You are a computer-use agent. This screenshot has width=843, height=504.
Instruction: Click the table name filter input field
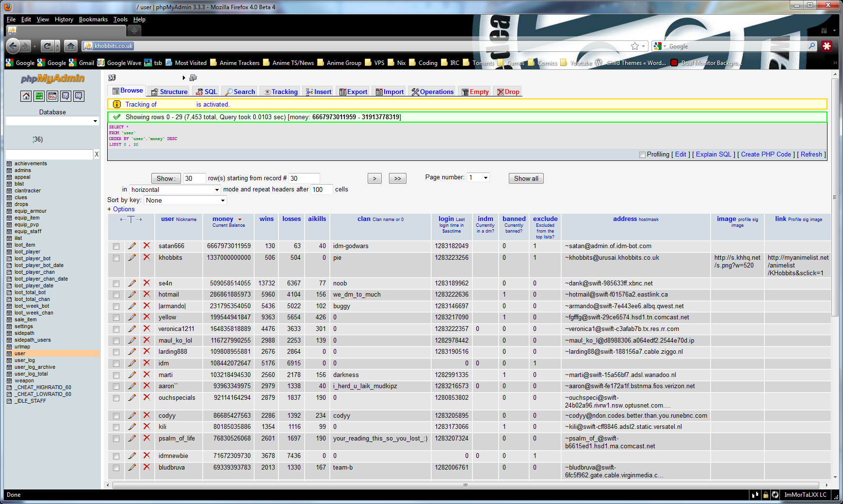49,154
